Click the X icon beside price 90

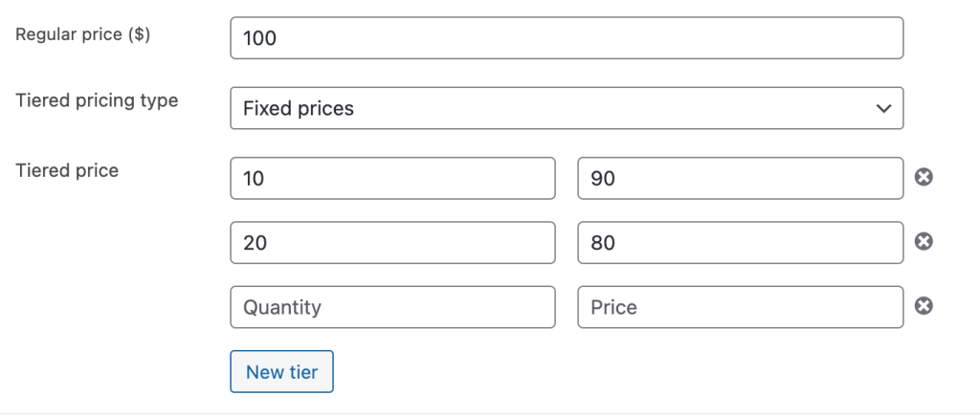[x=924, y=177]
